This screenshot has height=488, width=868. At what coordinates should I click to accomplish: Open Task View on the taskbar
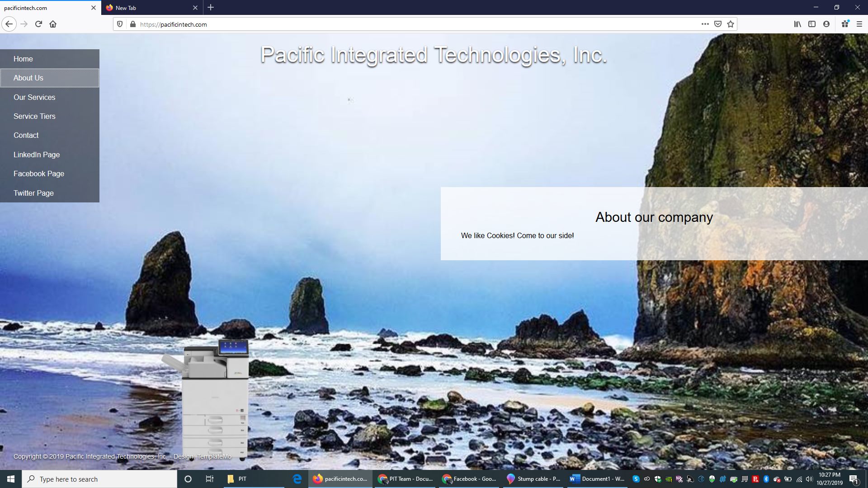click(209, 479)
